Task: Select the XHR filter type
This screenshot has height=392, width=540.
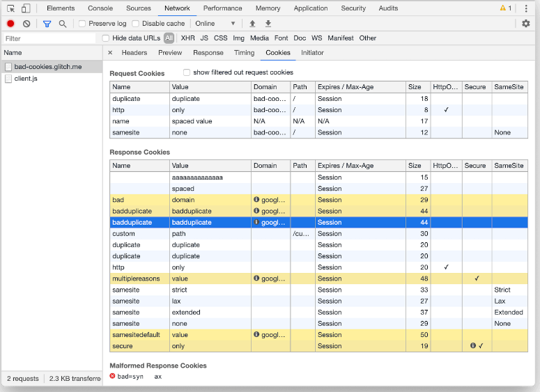Action: pyautogui.click(x=187, y=38)
